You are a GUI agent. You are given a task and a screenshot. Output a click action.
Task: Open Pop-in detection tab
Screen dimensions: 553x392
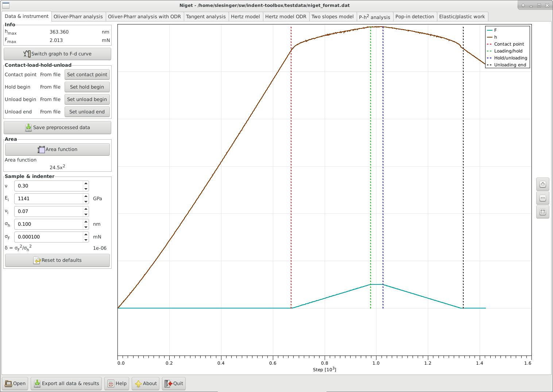click(415, 16)
